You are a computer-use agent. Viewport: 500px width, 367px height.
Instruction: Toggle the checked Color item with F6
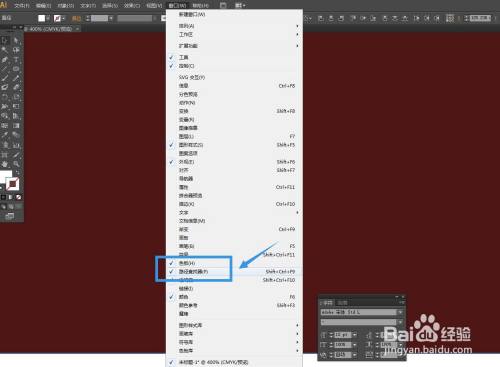(x=234, y=297)
